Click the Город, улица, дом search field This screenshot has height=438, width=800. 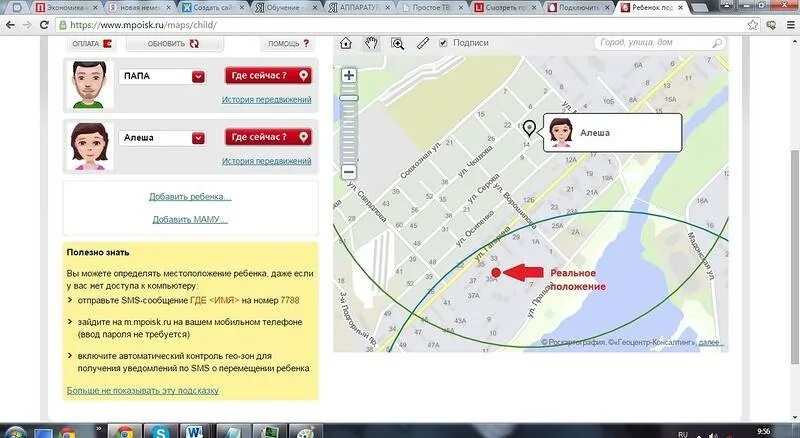pos(660,43)
